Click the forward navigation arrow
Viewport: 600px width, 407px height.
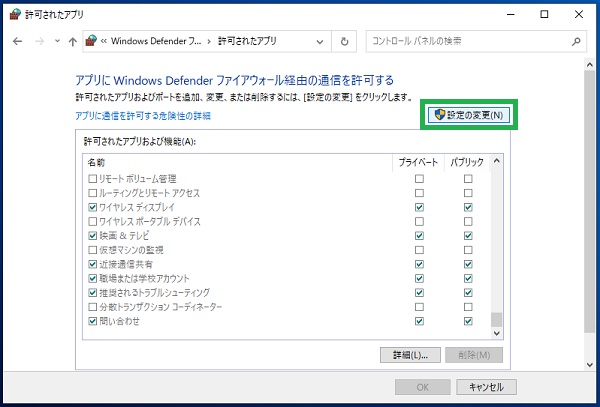click(x=39, y=41)
